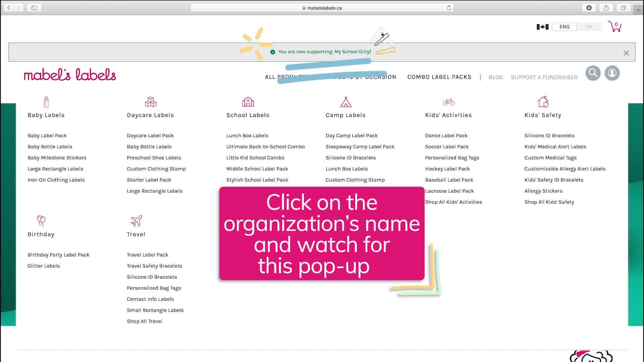Click the Mabel's Labels logo
This screenshot has height=362, width=644.
(70, 74)
